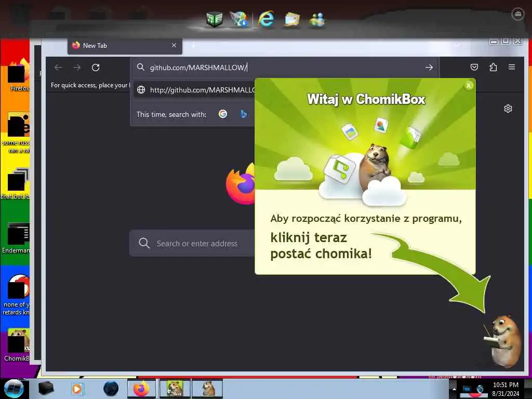Click the black cube taskbar icon
532x399 pixels.
pos(46,389)
